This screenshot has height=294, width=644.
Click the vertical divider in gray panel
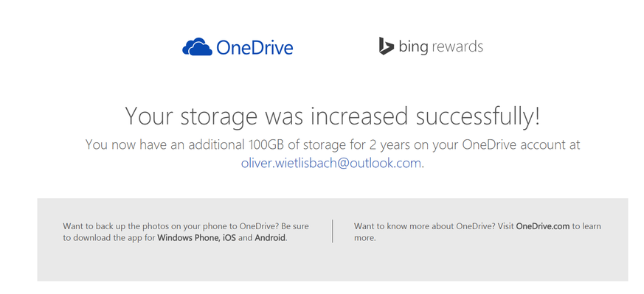tap(332, 231)
